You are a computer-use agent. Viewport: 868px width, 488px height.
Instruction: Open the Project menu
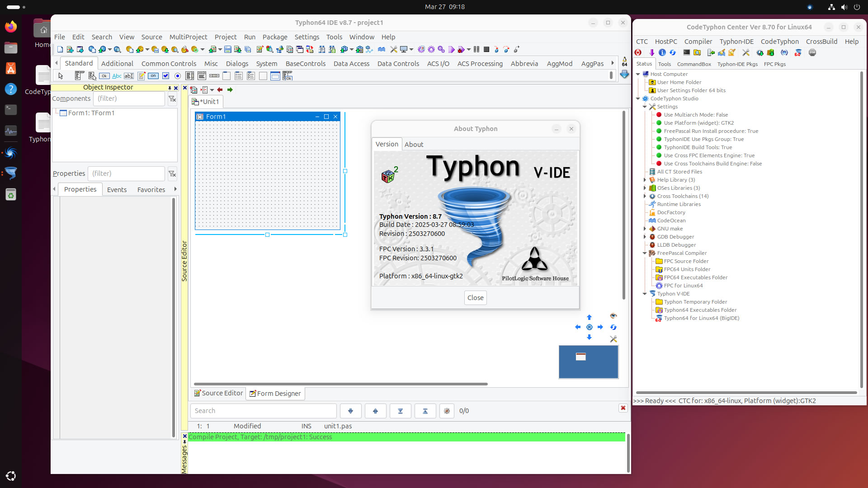(x=226, y=37)
